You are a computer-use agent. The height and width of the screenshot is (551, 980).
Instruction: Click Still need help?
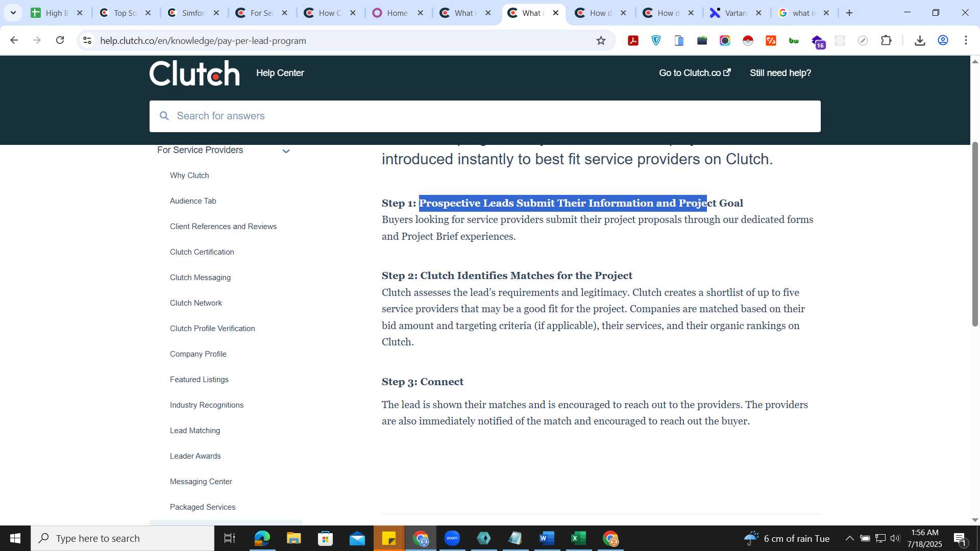tap(780, 73)
